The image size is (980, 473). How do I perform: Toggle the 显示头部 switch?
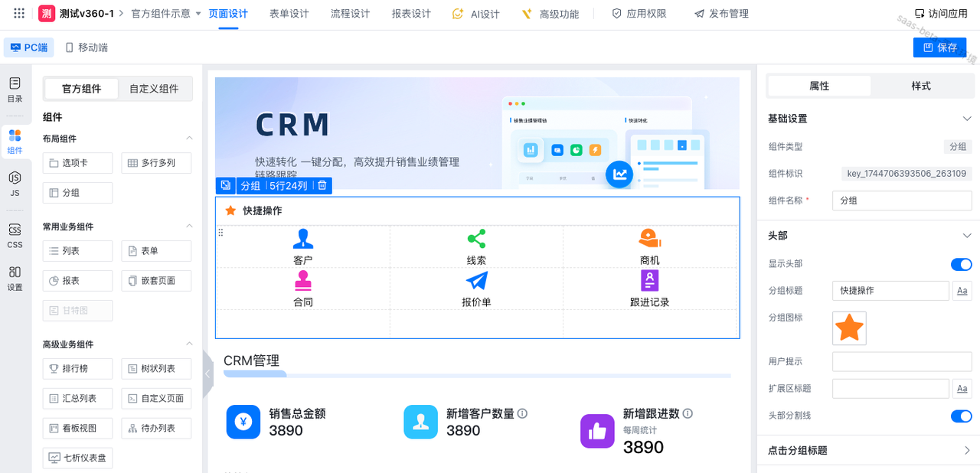click(961, 264)
